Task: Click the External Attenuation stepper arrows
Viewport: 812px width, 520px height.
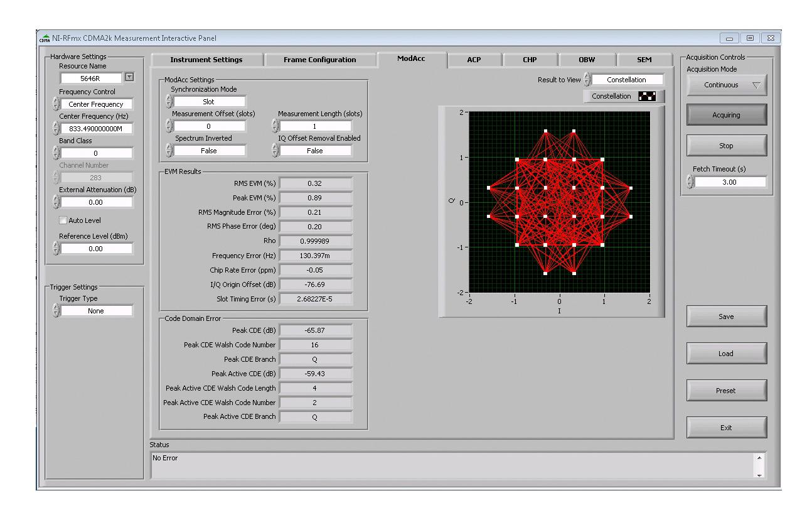Action: [x=56, y=202]
